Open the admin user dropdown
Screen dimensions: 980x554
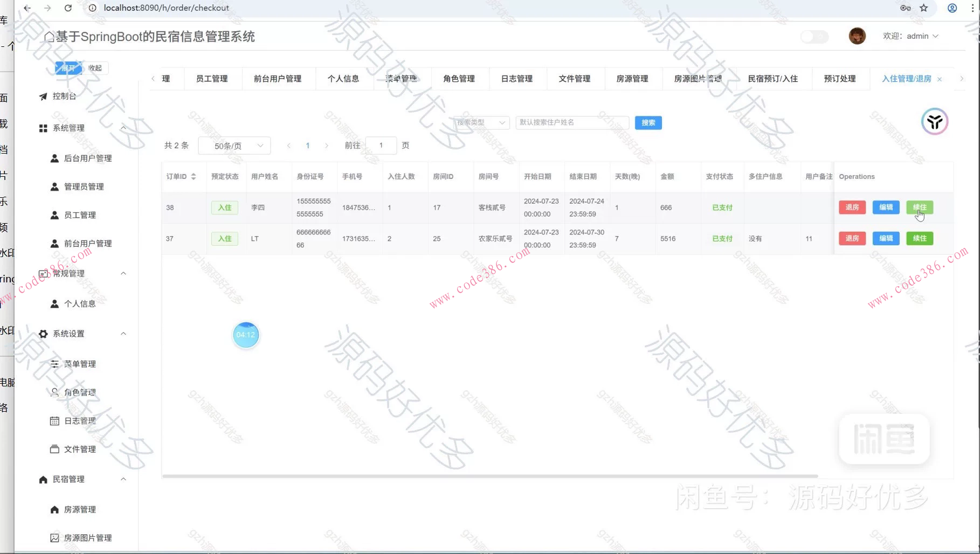[x=911, y=36]
